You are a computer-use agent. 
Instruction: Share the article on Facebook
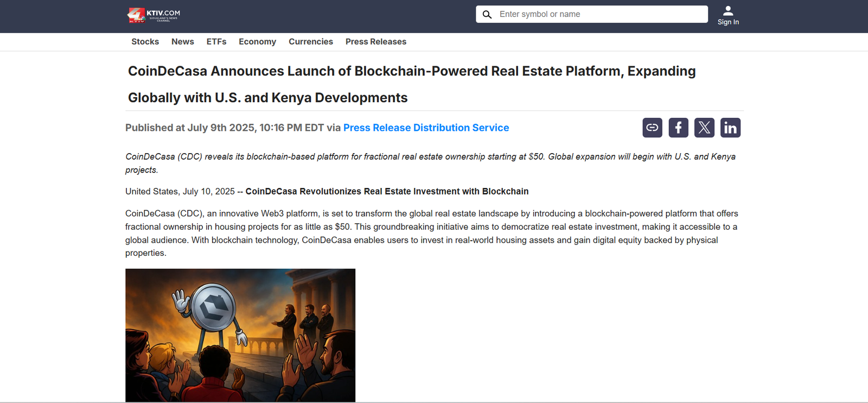point(678,128)
